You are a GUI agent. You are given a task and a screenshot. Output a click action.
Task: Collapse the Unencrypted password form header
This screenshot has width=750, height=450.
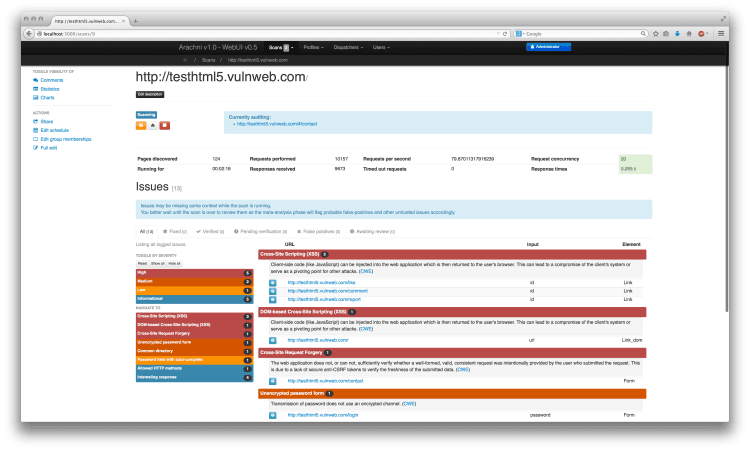[452, 394]
